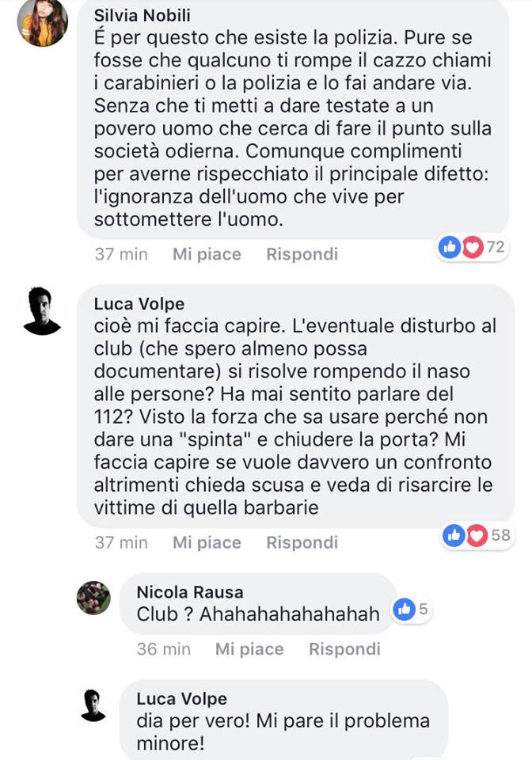Reply to Silvia Nobili's comment with Rispondi
This screenshot has height=760, width=532.
pyautogui.click(x=302, y=254)
